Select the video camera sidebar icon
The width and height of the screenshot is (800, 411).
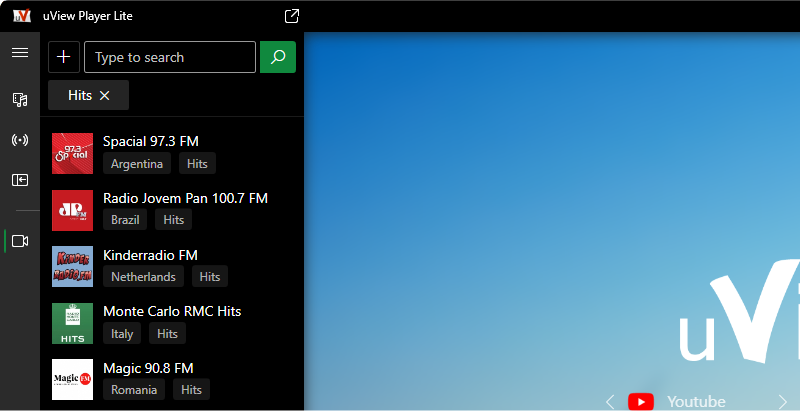[x=20, y=241]
